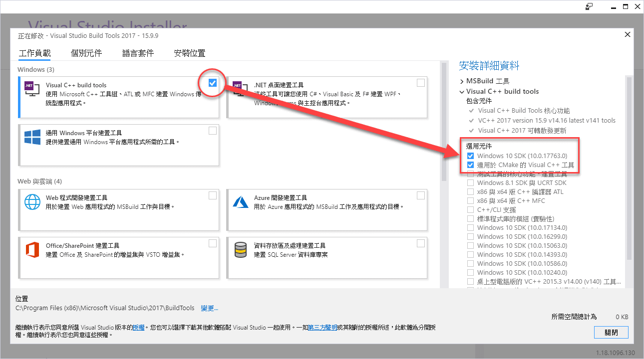The width and height of the screenshot is (644, 359).
Task: Click the workloads list vertical scrollbar
Action: point(444,121)
